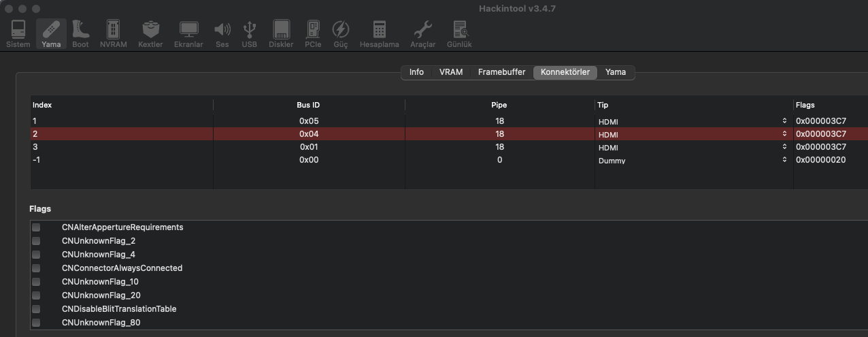868x337 pixels.
Task: Toggle the CNAlterAppertureRequirements checkbox
Action: coord(36,227)
